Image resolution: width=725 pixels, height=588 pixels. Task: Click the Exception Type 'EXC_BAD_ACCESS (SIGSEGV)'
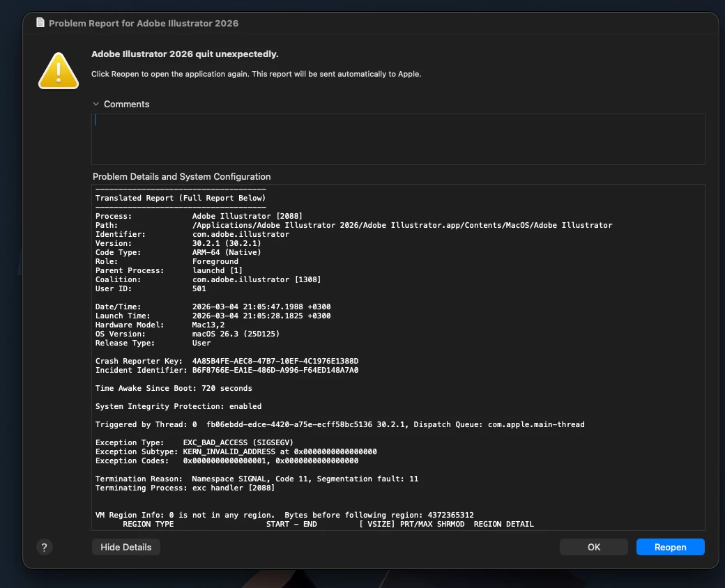point(238,442)
